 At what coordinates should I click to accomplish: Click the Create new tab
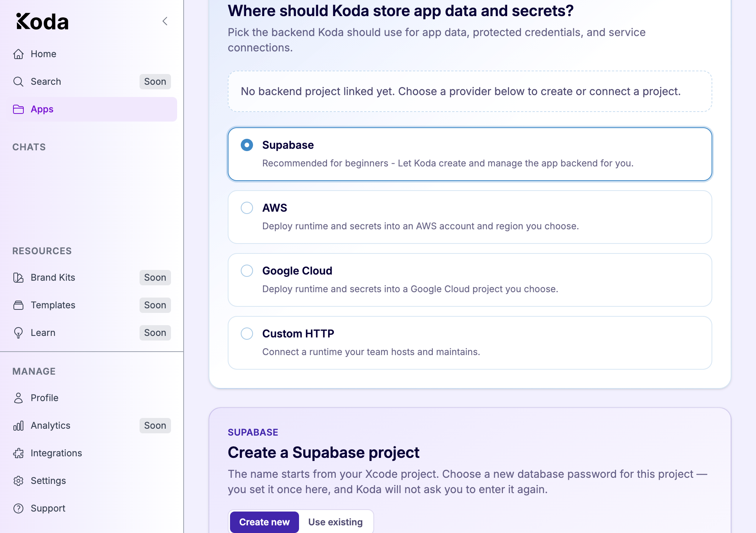[265, 522]
